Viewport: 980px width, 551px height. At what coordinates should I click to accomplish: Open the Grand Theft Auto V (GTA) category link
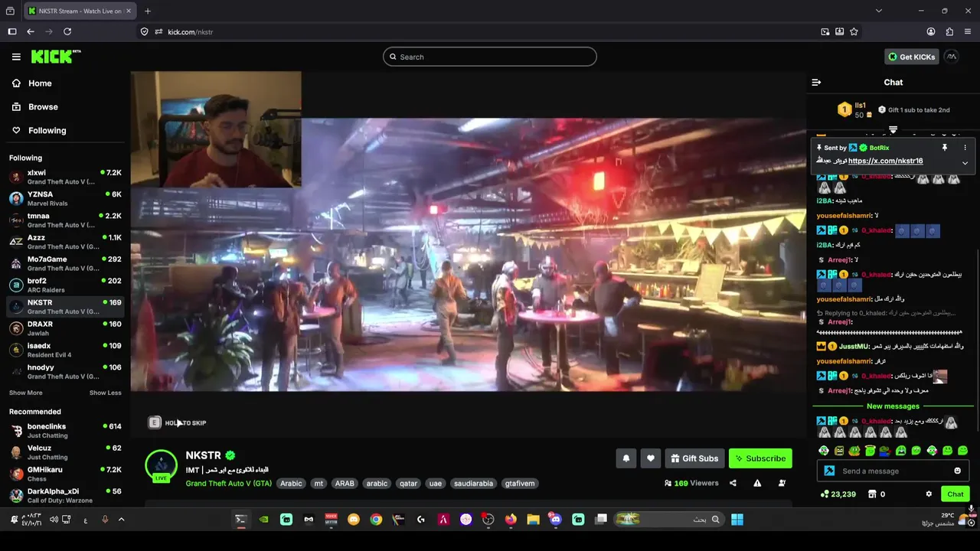[228, 484]
